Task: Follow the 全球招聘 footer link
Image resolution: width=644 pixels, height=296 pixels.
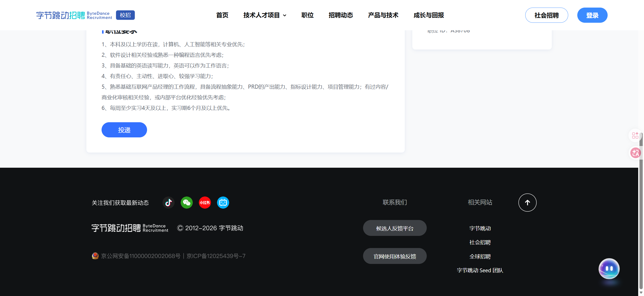Action: [x=480, y=256]
